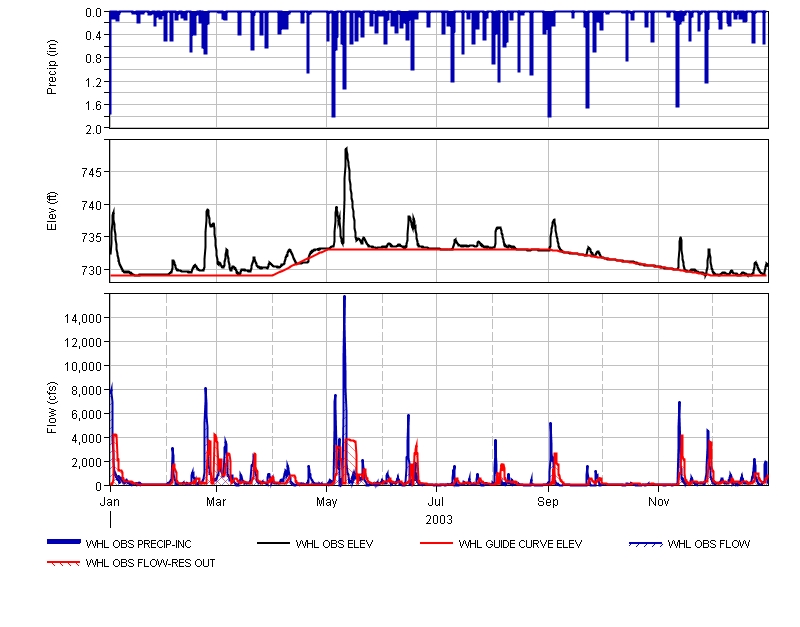This screenshot has height=627, width=800.
Task: Click the May label on time axis
Action: point(327,502)
